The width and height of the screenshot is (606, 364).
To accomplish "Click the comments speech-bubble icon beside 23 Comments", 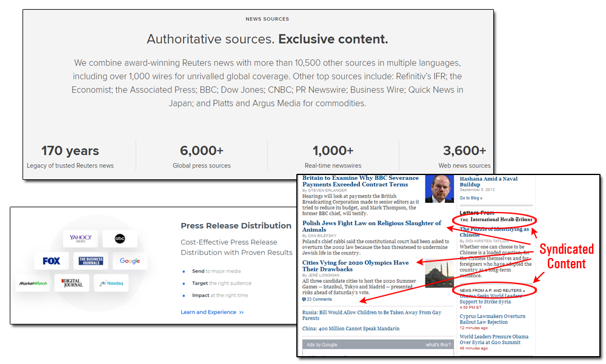I will point(304,299).
